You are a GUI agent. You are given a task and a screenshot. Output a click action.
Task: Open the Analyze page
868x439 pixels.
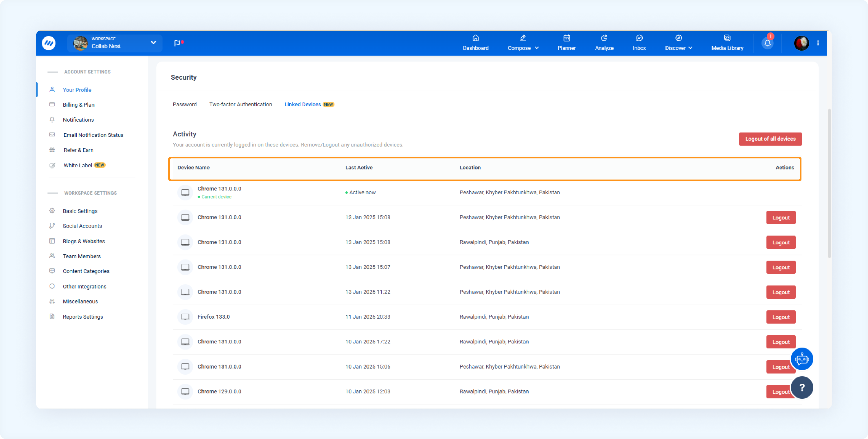click(604, 43)
